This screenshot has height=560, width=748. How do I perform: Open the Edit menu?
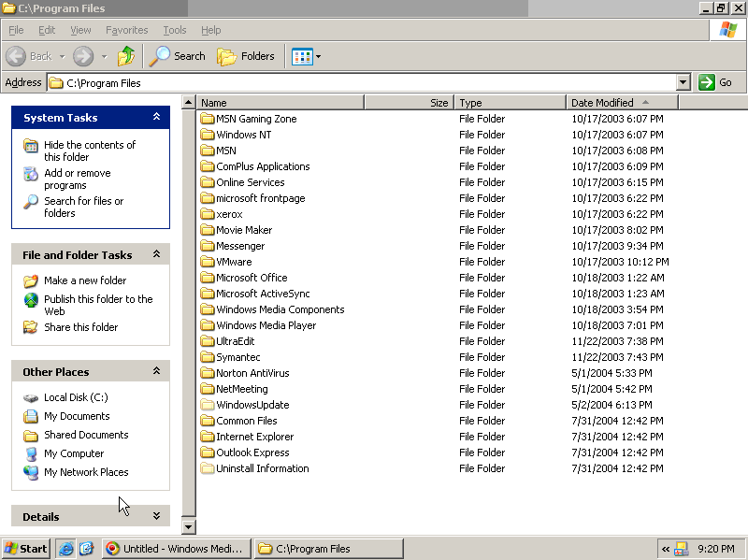(x=47, y=30)
